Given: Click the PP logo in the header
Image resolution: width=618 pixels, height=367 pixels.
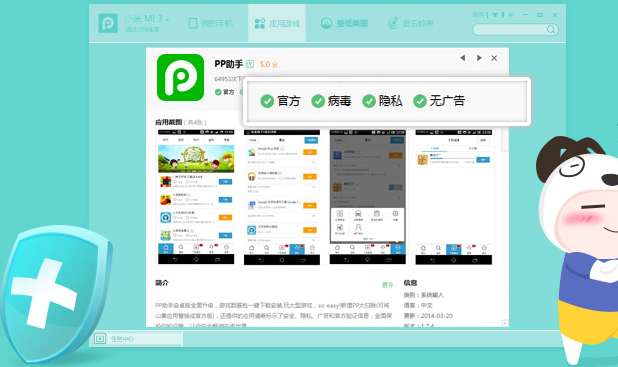Looking at the screenshot, I should 108,23.
